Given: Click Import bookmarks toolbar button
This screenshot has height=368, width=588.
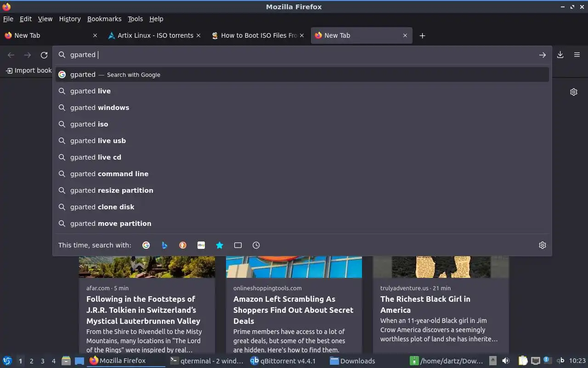Looking at the screenshot, I should 28,70.
